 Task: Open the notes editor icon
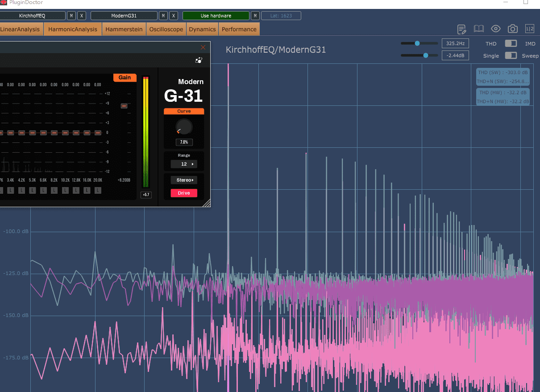coord(462,29)
